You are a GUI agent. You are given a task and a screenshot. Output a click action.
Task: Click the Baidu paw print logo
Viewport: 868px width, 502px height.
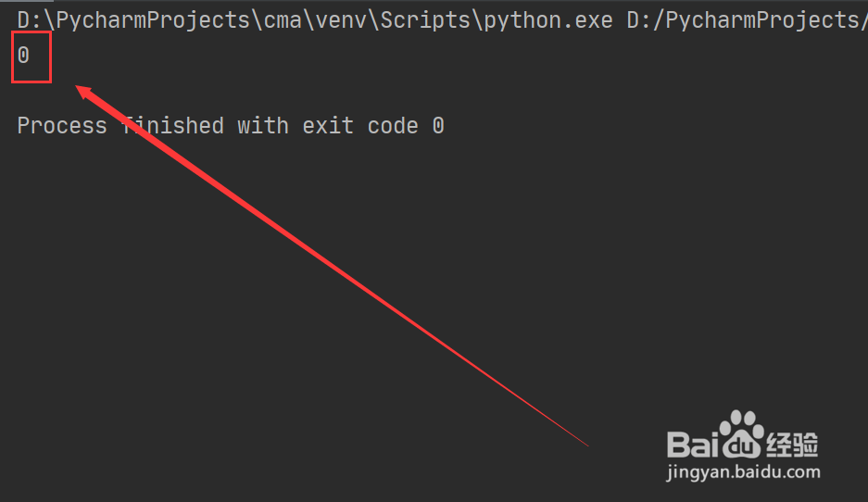coord(742,433)
